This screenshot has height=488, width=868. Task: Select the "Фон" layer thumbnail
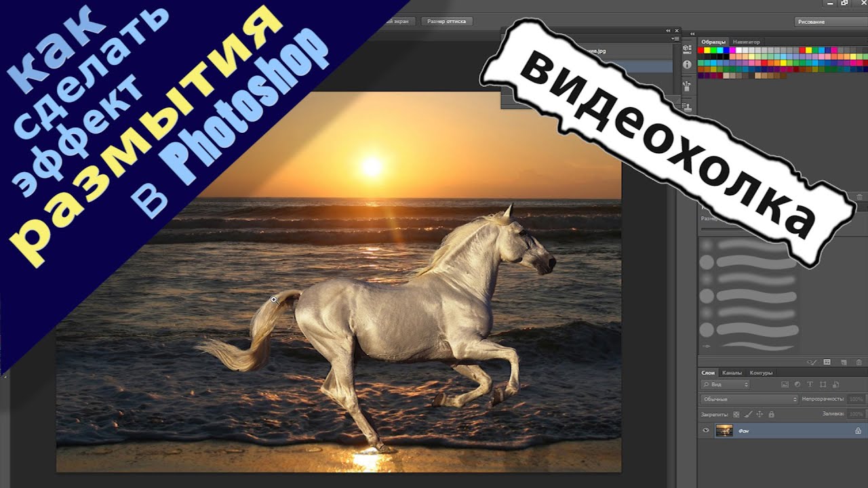pos(724,430)
